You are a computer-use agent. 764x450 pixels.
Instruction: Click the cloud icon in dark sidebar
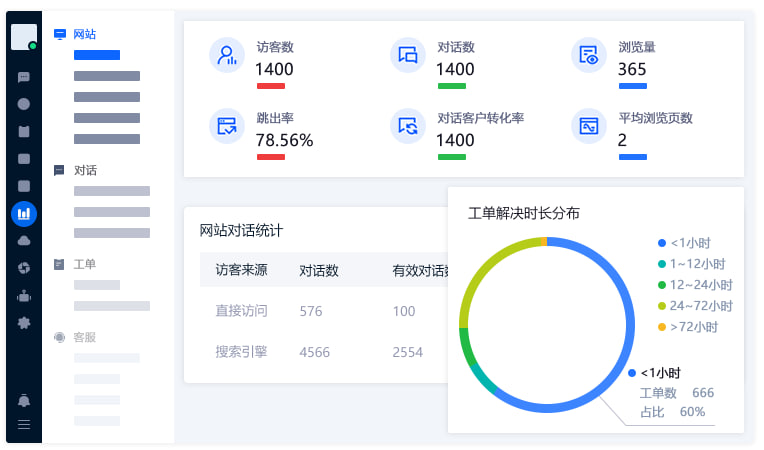(24, 240)
